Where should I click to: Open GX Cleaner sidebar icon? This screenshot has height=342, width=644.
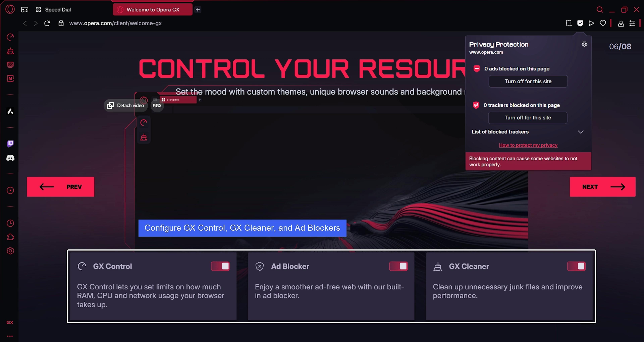click(10, 51)
